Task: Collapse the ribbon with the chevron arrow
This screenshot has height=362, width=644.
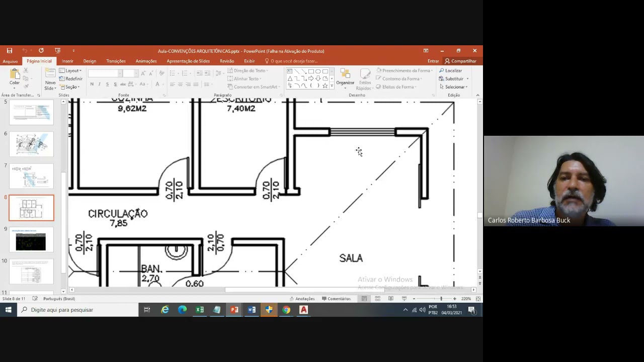Action: click(477, 95)
